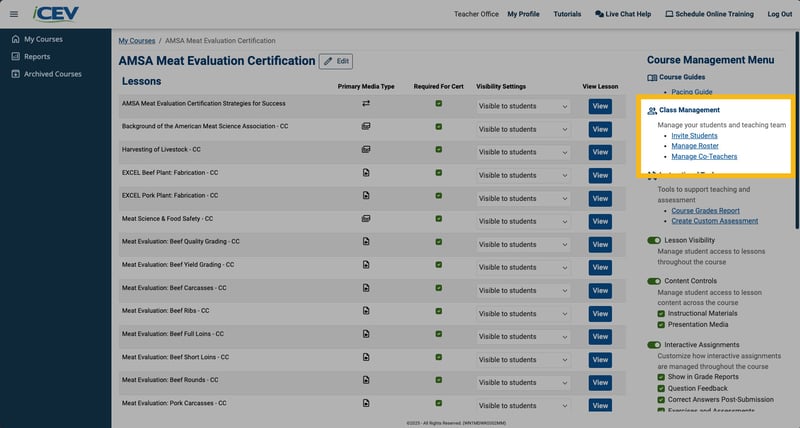Open Archived Courses in sidebar

[x=53, y=74]
